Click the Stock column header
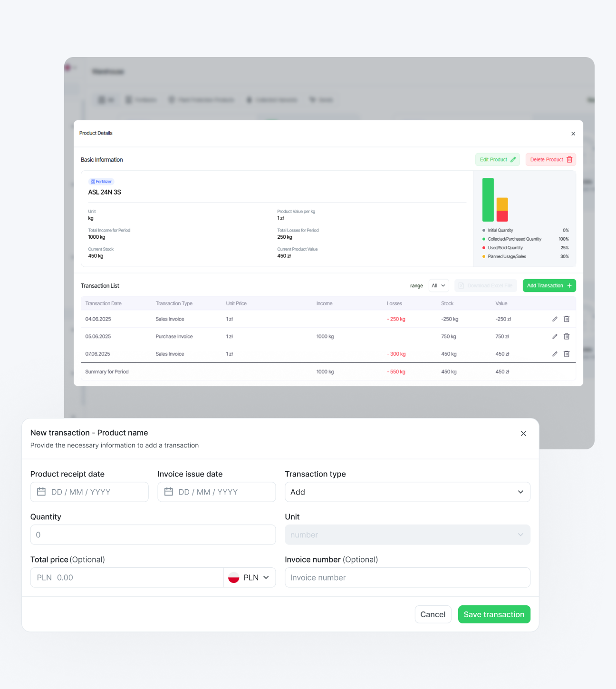Screen dimensions: 616x689 tap(447, 303)
